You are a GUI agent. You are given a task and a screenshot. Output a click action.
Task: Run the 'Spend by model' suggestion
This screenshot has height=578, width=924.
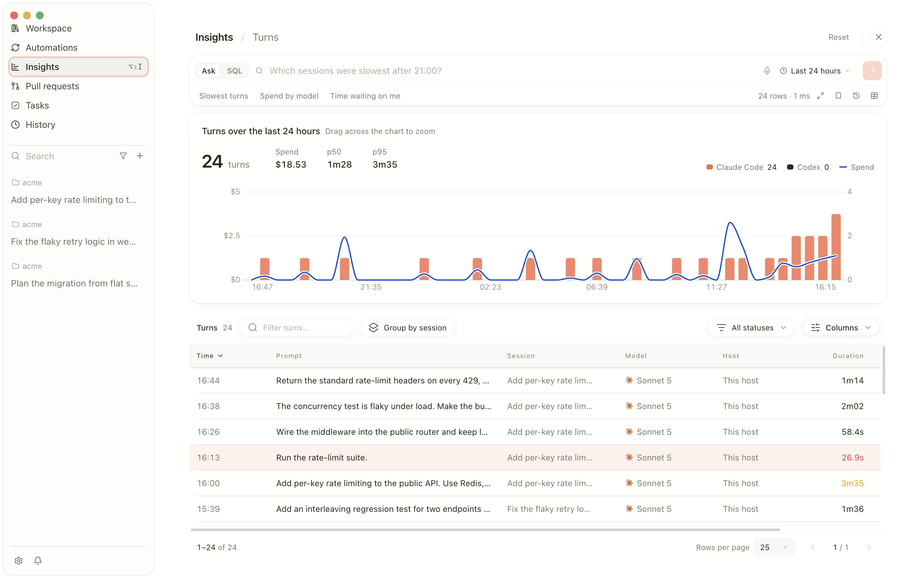(x=289, y=96)
